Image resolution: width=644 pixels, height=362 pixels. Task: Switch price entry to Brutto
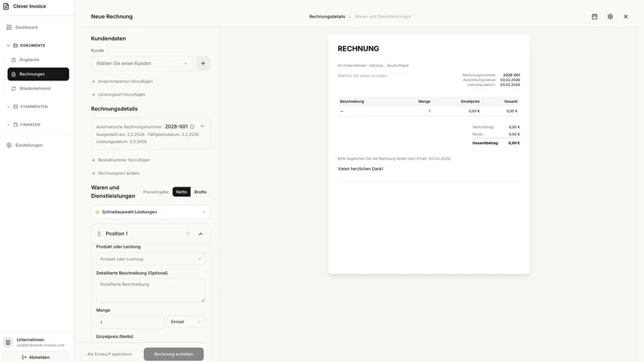coord(200,192)
